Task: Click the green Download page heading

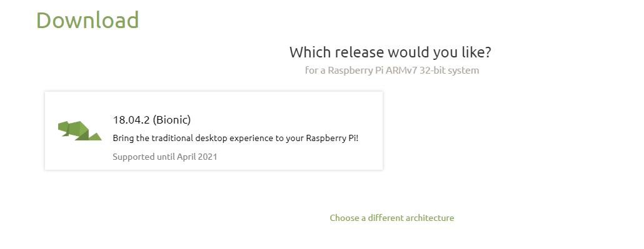Action: 88,20
